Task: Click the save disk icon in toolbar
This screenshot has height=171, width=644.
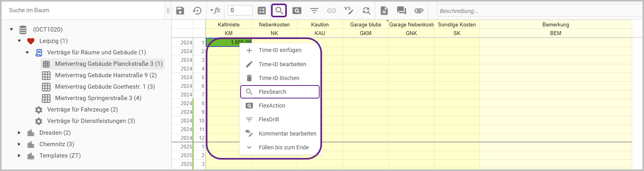Action: [x=180, y=11]
